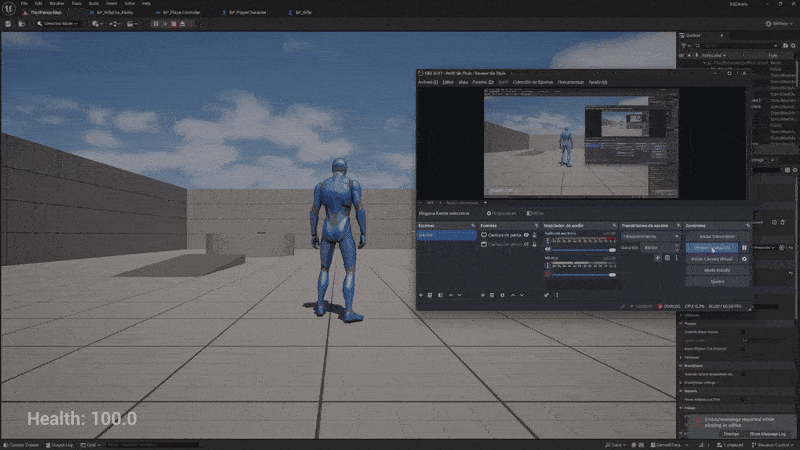The height and width of the screenshot is (450, 800).
Task: Remove the selected scene transition
Action: click(667, 258)
